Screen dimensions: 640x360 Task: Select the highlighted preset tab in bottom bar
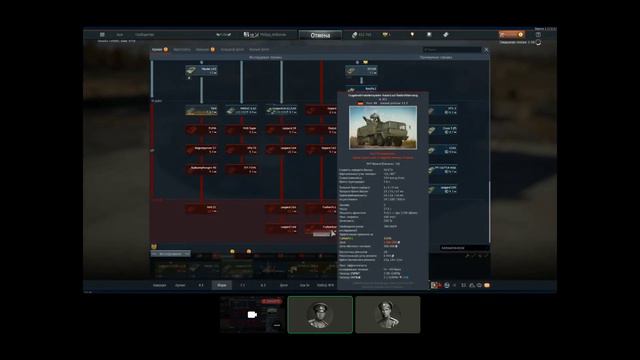(x=222, y=285)
